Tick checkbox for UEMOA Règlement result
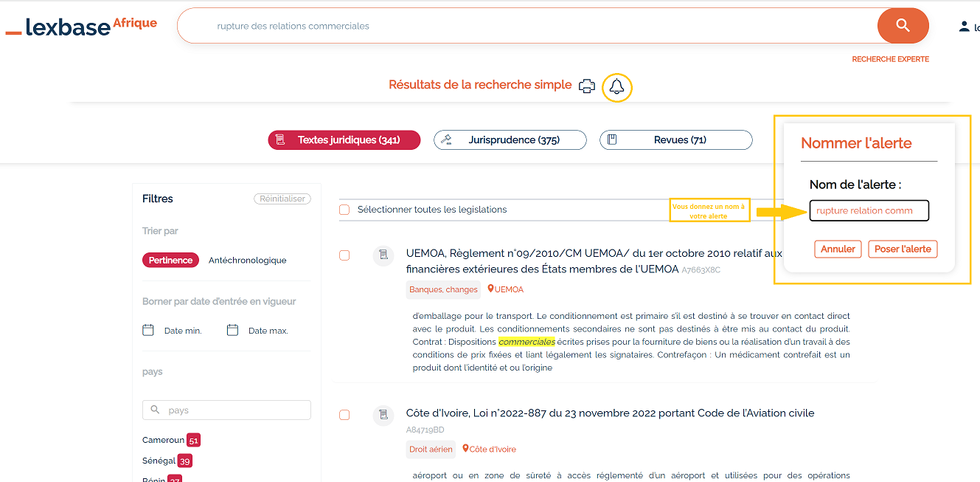980x482 pixels. [x=344, y=255]
